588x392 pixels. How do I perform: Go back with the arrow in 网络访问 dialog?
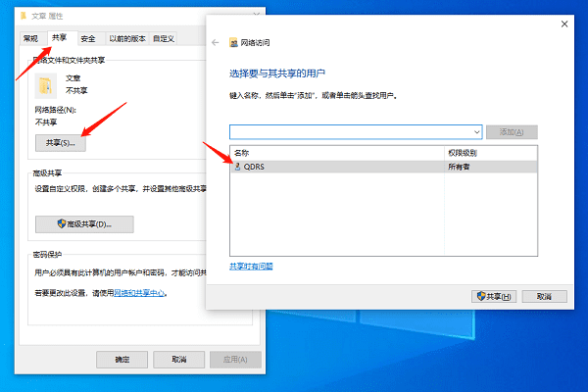click(215, 42)
